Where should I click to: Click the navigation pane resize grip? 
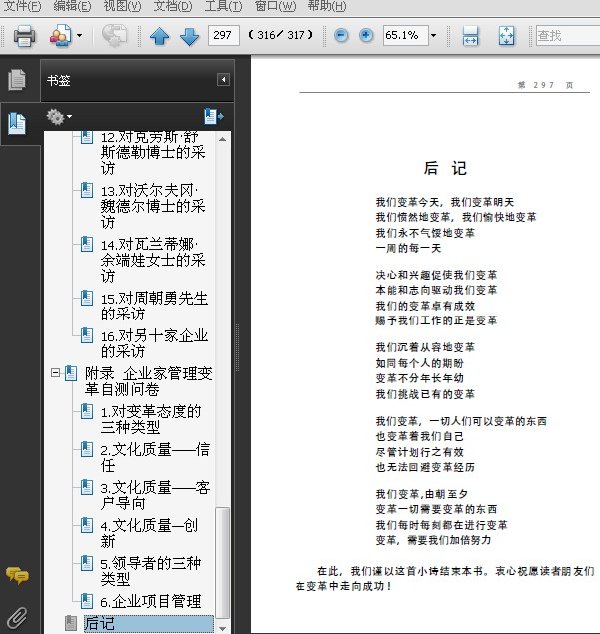237,348
